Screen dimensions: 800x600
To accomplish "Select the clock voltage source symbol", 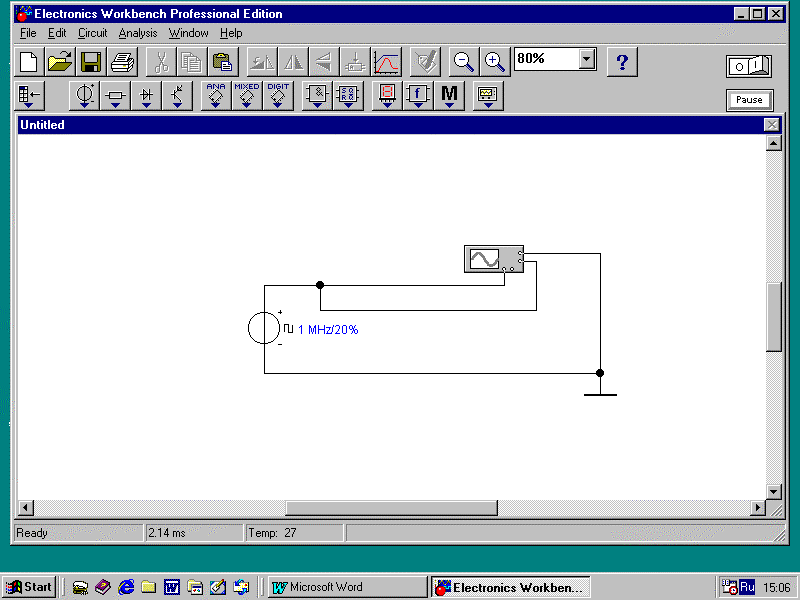I will [264, 328].
